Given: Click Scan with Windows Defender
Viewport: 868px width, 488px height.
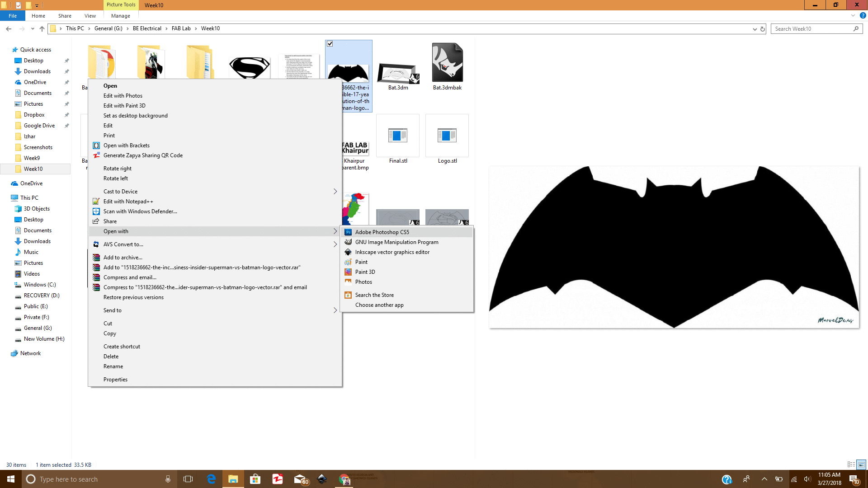Looking at the screenshot, I should pos(140,211).
